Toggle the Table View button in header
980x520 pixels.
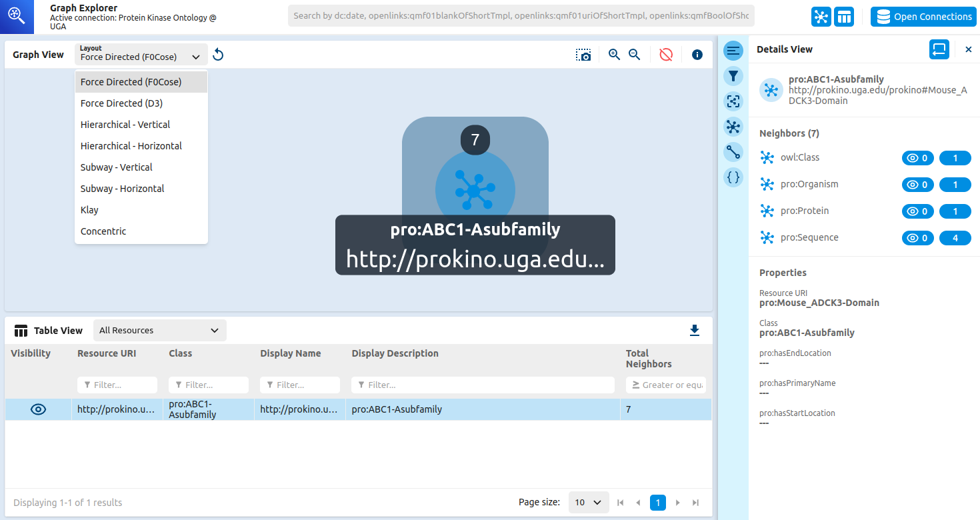tap(844, 17)
